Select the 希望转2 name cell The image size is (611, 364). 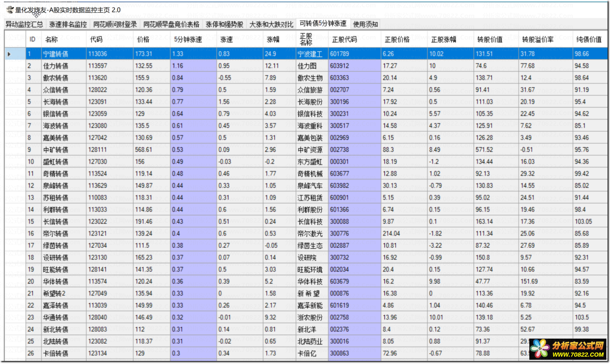pos(64,294)
